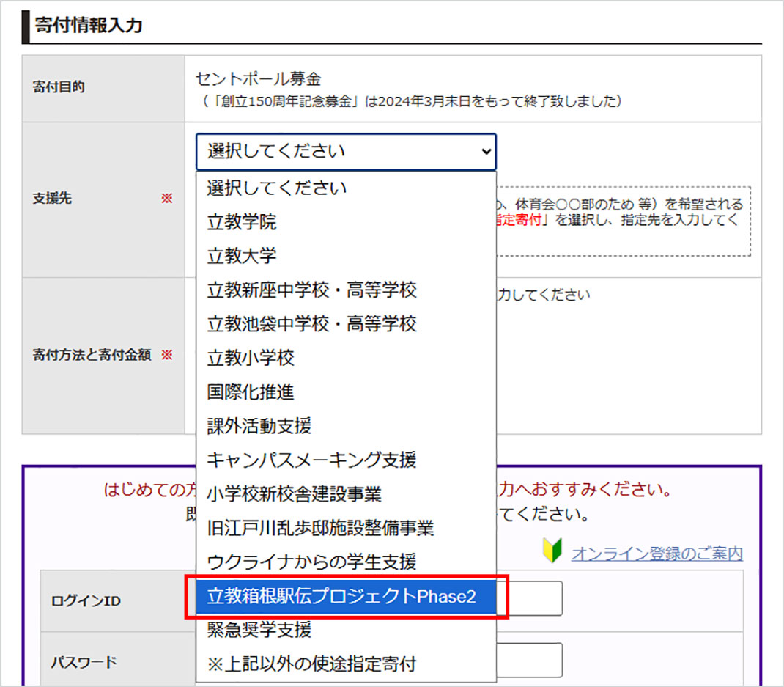Image resolution: width=784 pixels, height=687 pixels.
Task: Pick 立教池袋中学校・高等学校 option
Action: 311,323
